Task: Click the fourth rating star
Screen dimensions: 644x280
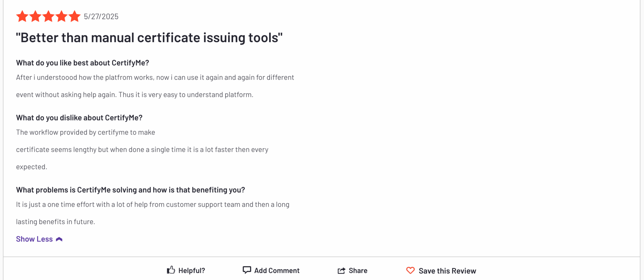Action: pos(61,16)
